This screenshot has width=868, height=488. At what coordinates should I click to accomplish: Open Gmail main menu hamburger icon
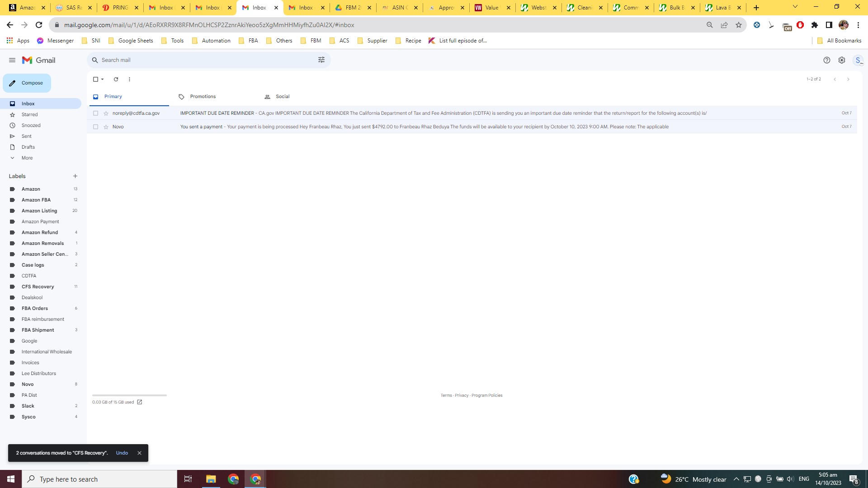pos(12,60)
